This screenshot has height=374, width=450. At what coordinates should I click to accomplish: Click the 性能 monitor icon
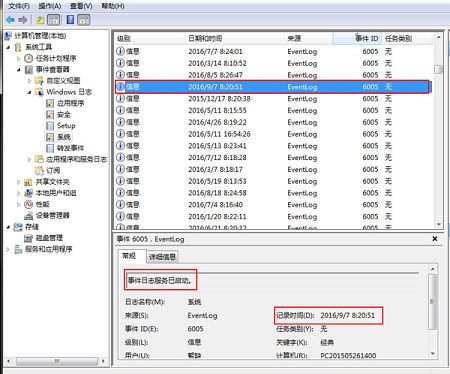[x=29, y=204]
